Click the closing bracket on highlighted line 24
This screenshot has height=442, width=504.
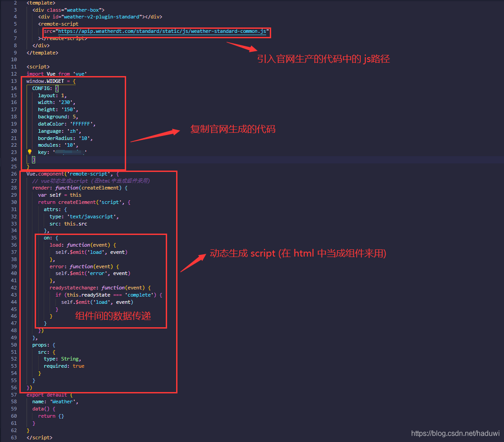pos(33,159)
